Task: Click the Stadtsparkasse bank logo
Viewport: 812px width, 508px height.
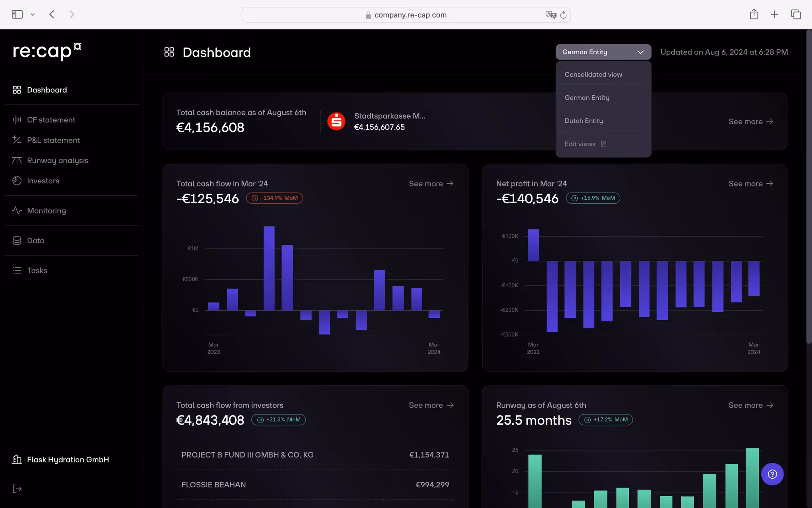Action: click(336, 121)
